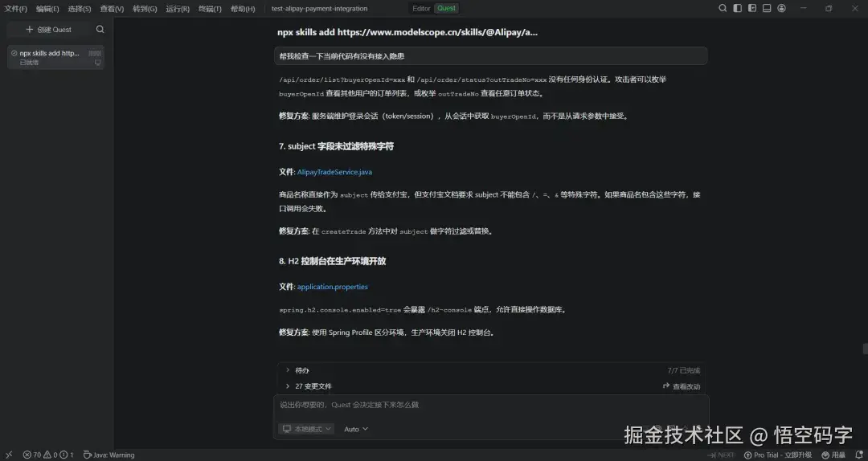The height and width of the screenshot is (461, 868).
Task: Select the npx skills add quest item
Action: pos(55,58)
